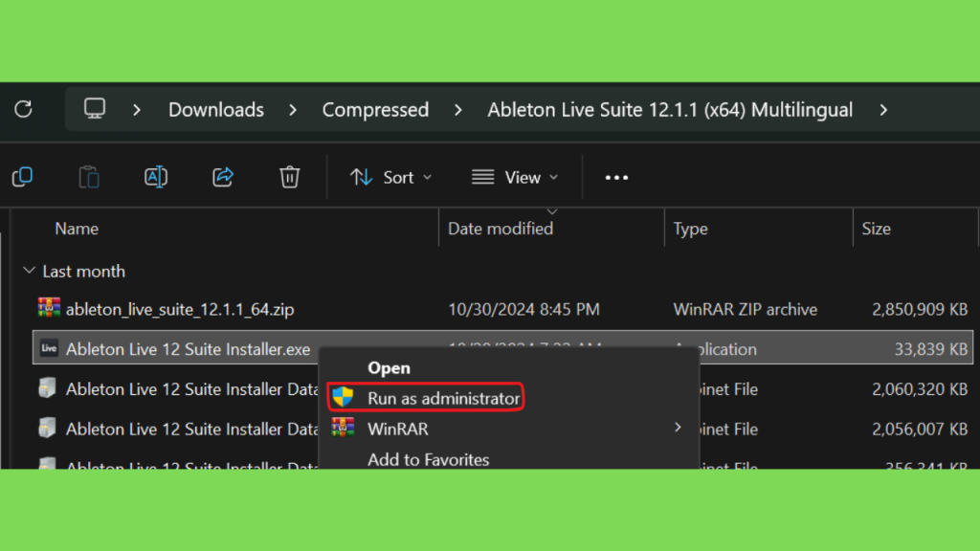980x551 pixels.
Task: Click Ableton Live Suite 12.1.1 breadcrumb
Action: click(x=670, y=110)
